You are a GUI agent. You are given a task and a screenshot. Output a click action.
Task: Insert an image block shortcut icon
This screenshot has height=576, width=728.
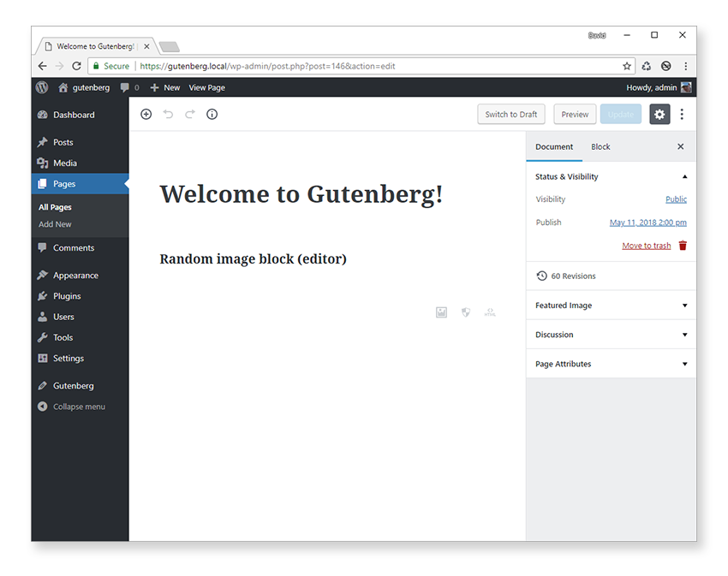(441, 312)
